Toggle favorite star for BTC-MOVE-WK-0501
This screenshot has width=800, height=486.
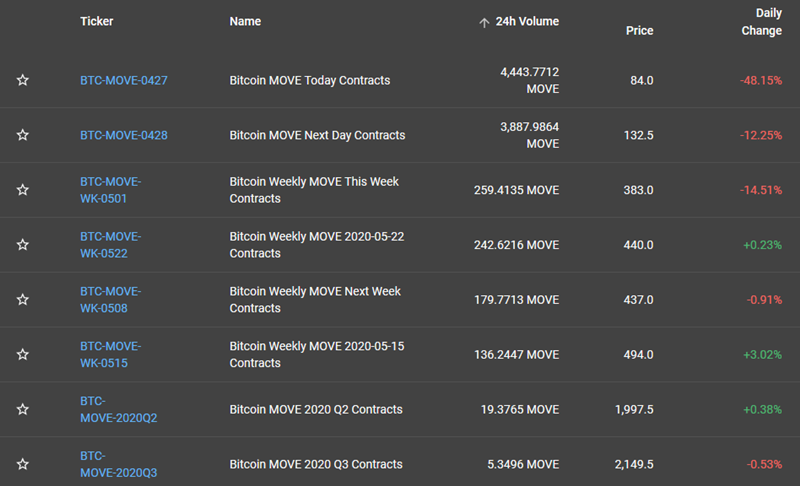22,190
